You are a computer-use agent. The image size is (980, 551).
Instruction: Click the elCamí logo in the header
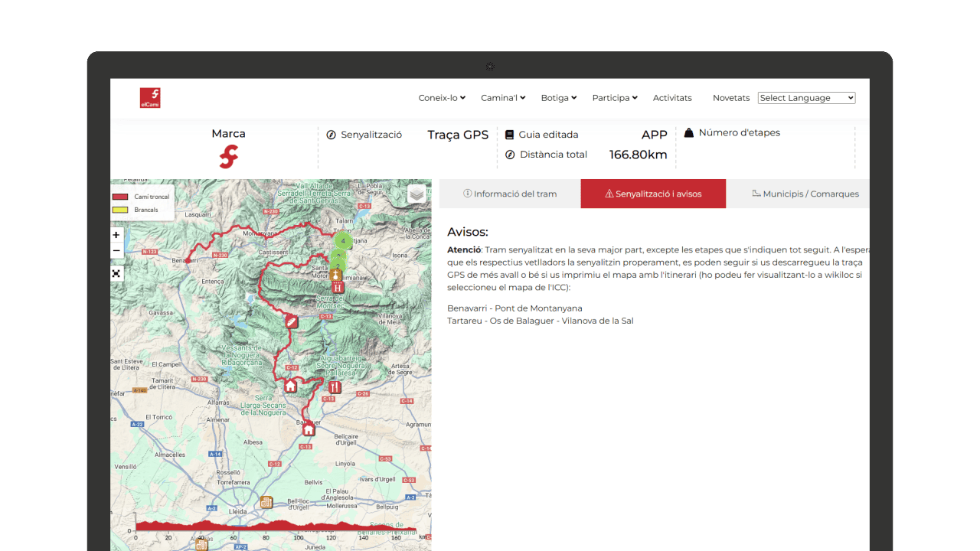point(150,98)
